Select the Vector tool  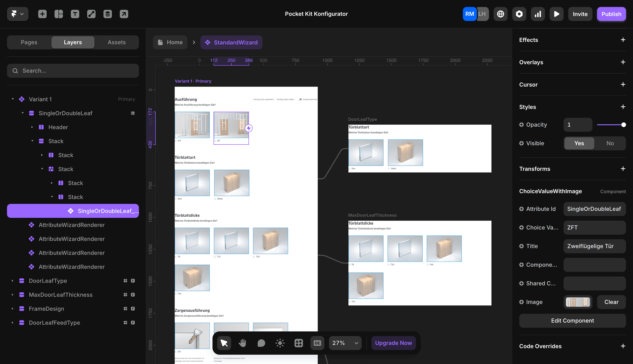pyautogui.click(x=91, y=14)
